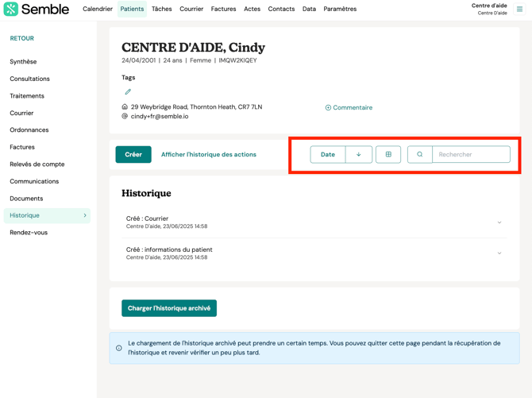
Task: Open the Calendrier menu
Action: pyautogui.click(x=98, y=10)
